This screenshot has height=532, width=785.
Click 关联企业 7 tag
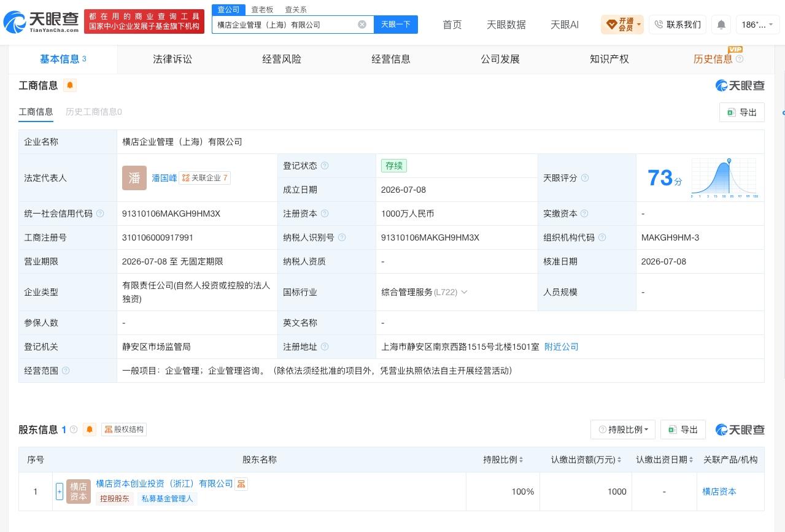click(205, 178)
